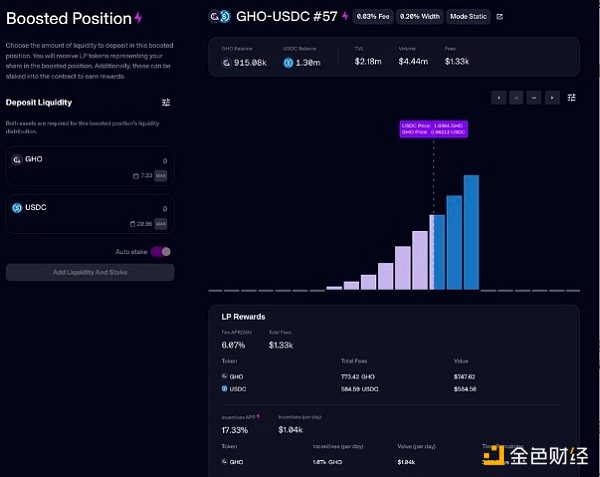Click the purple USDC Price tooltip
Viewport: 600px width, 477px height.
click(434, 129)
